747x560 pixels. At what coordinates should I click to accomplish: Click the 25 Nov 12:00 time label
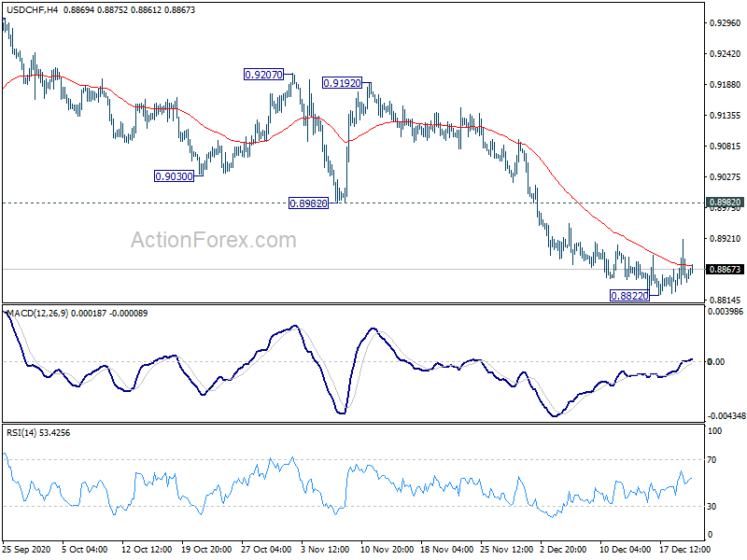[x=506, y=549]
